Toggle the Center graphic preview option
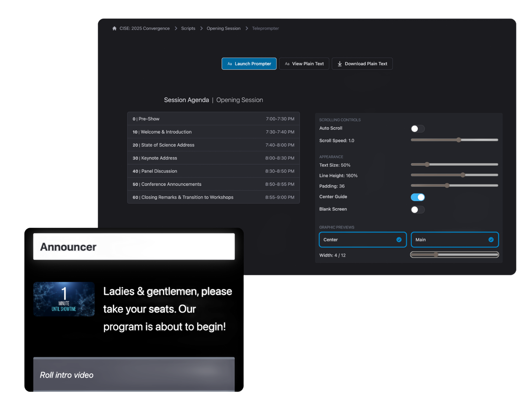This screenshot has width=532, height=420. (363, 240)
